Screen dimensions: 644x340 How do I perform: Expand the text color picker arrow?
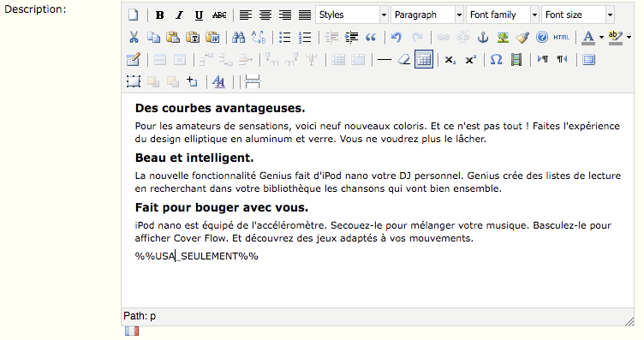[601, 38]
